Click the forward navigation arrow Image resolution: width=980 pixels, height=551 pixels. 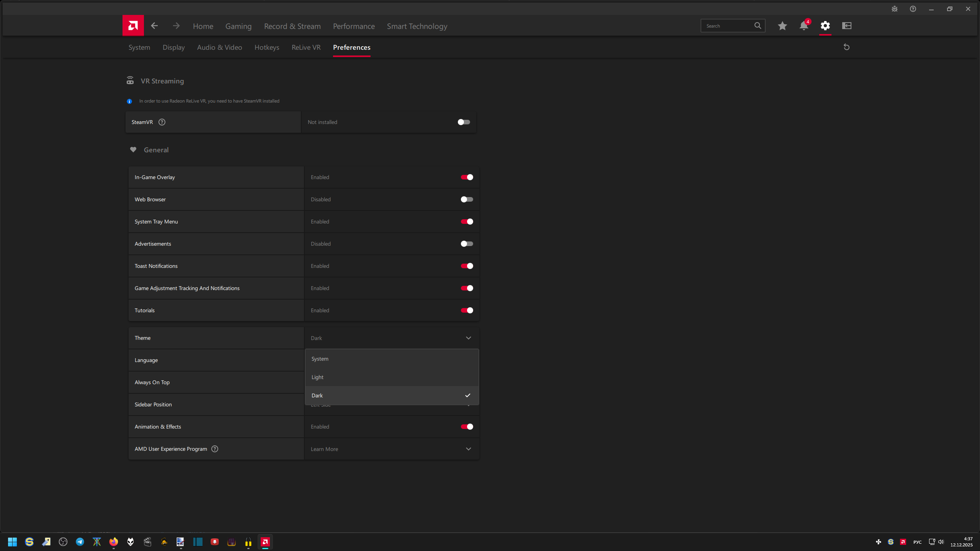(176, 26)
